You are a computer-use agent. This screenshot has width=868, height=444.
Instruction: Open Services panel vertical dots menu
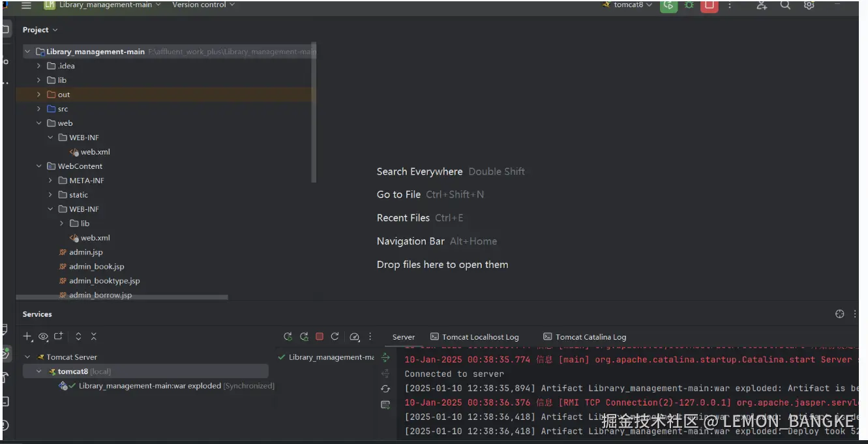(854, 314)
